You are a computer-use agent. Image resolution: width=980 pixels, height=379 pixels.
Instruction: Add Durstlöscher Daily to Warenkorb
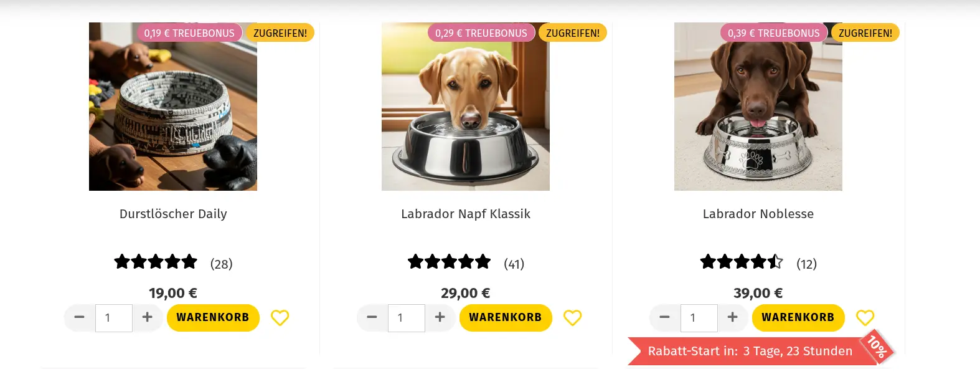(x=213, y=317)
